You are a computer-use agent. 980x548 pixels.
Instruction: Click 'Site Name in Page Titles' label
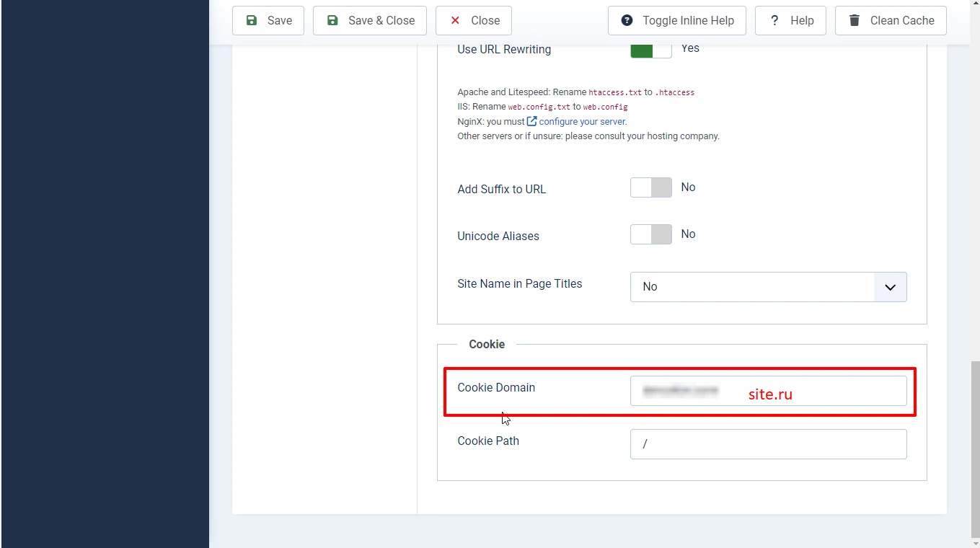point(520,284)
